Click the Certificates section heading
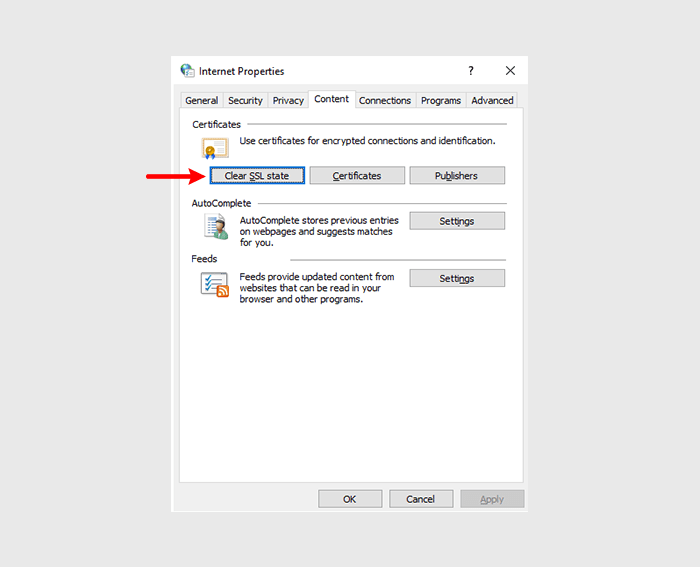The width and height of the screenshot is (700, 567). click(x=217, y=125)
